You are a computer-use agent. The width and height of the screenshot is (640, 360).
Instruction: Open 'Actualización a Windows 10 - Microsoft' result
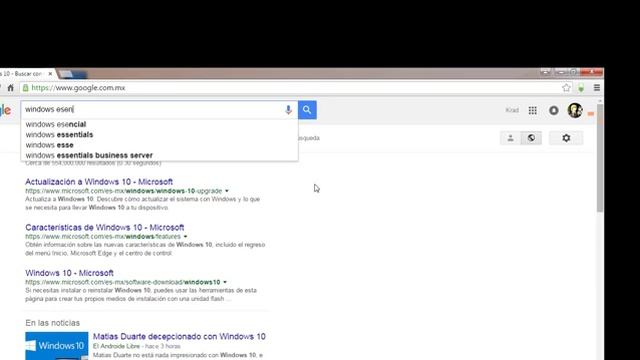tap(99, 182)
